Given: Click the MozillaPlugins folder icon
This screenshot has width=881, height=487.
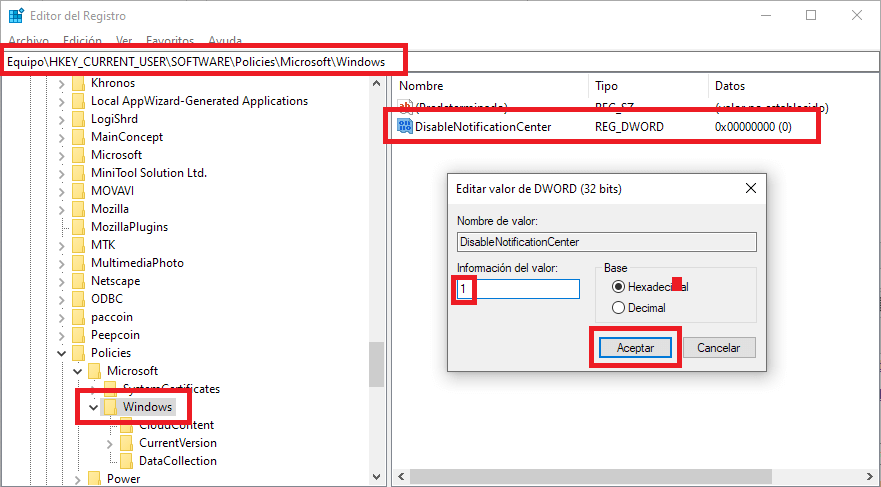Looking at the screenshot, I should click(x=79, y=227).
